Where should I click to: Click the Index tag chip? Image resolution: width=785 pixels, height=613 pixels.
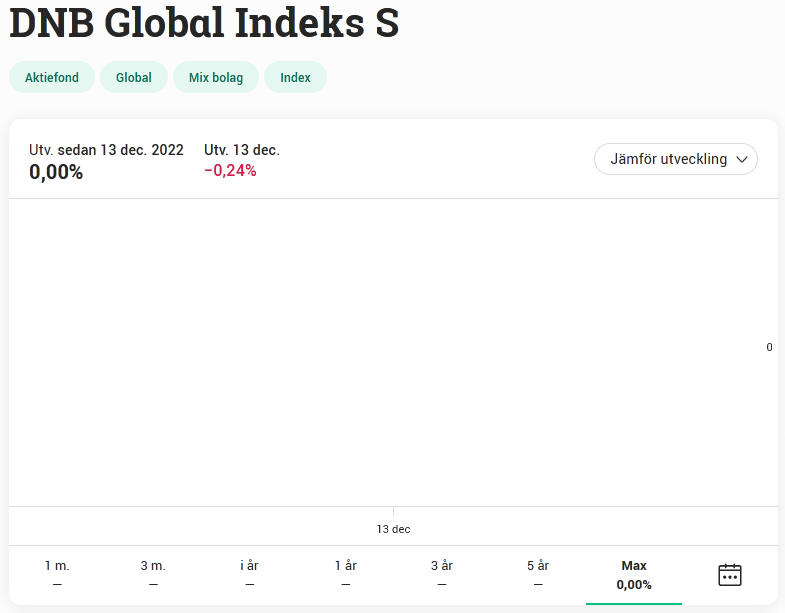[x=295, y=78]
